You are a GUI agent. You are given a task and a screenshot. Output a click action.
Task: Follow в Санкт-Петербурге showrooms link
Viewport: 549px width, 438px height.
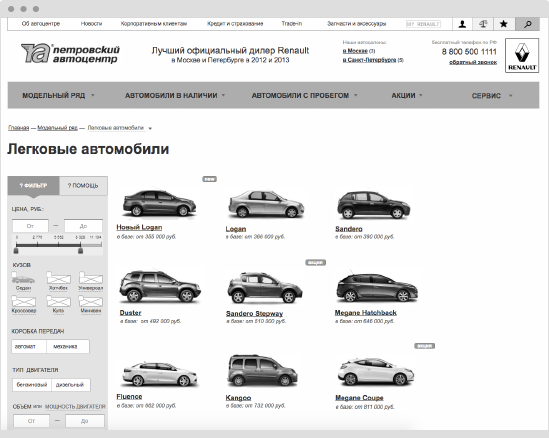[369, 60]
